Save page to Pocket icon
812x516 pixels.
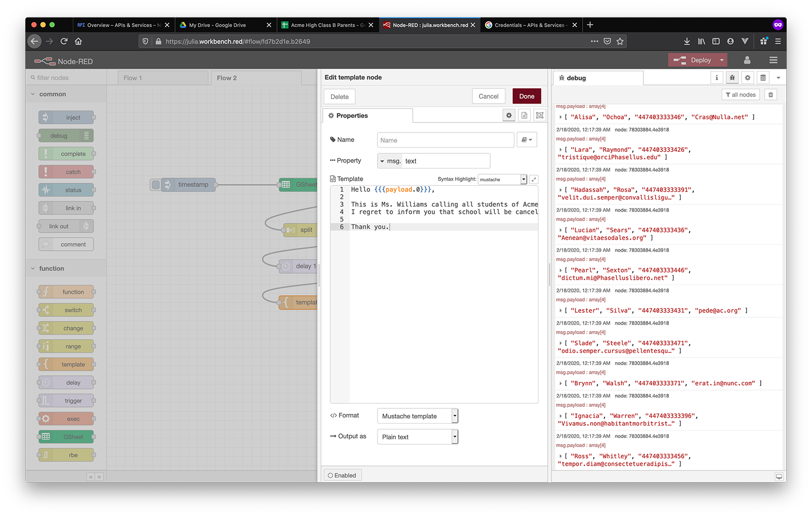click(607, 41)
